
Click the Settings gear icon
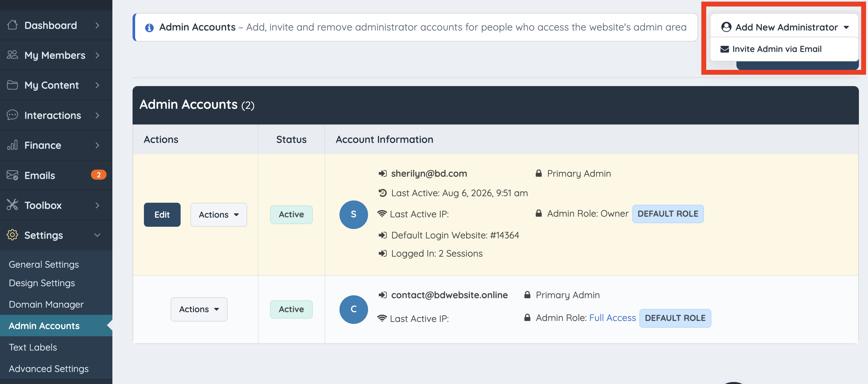12,235
